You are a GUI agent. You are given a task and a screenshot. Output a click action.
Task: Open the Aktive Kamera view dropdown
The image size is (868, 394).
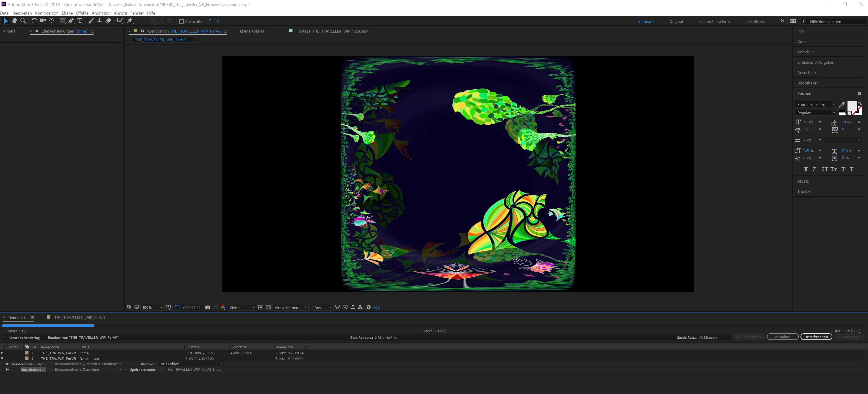tap(290, 307)
